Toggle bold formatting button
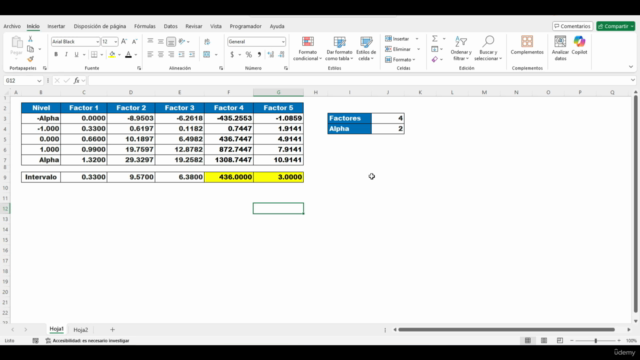 click(x=56, y=55)
